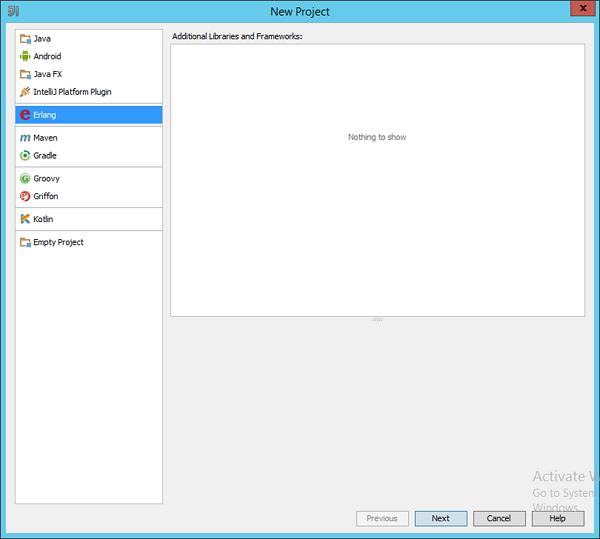The image size is (600, 539).
Task: Click the Gradle green circle icon
Action: [x=25, y=156]
